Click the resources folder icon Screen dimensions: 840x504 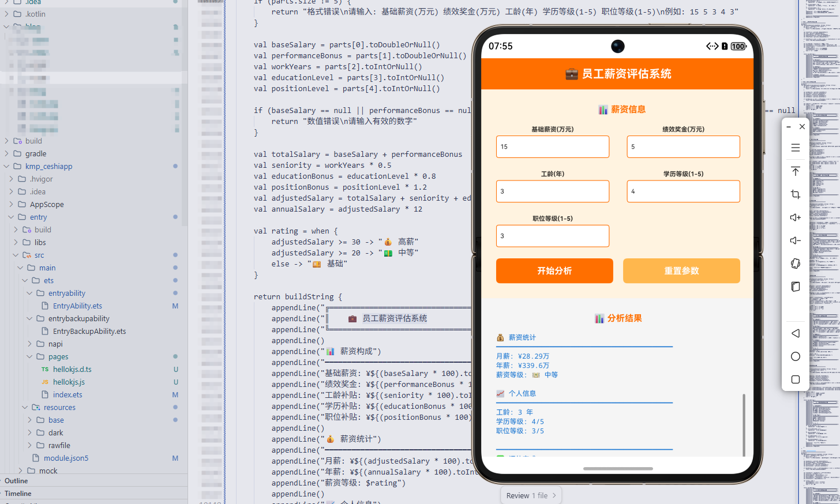(x=36, y=407)
